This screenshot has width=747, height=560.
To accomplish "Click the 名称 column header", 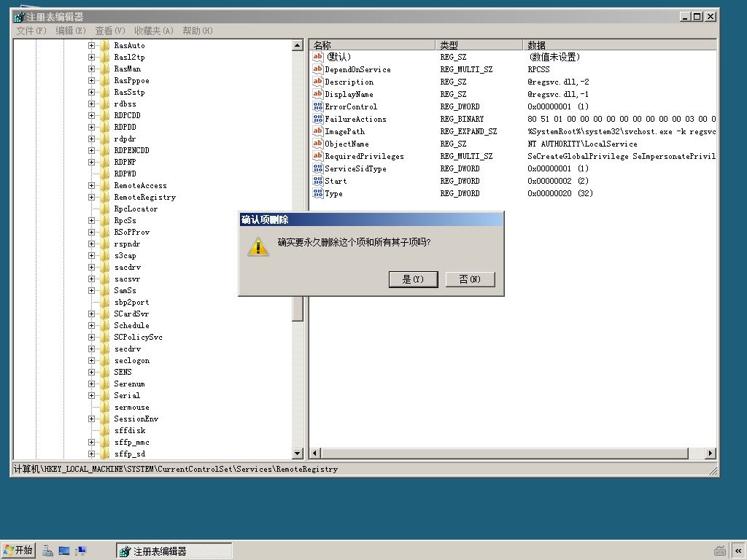I will tap(372, 45).
